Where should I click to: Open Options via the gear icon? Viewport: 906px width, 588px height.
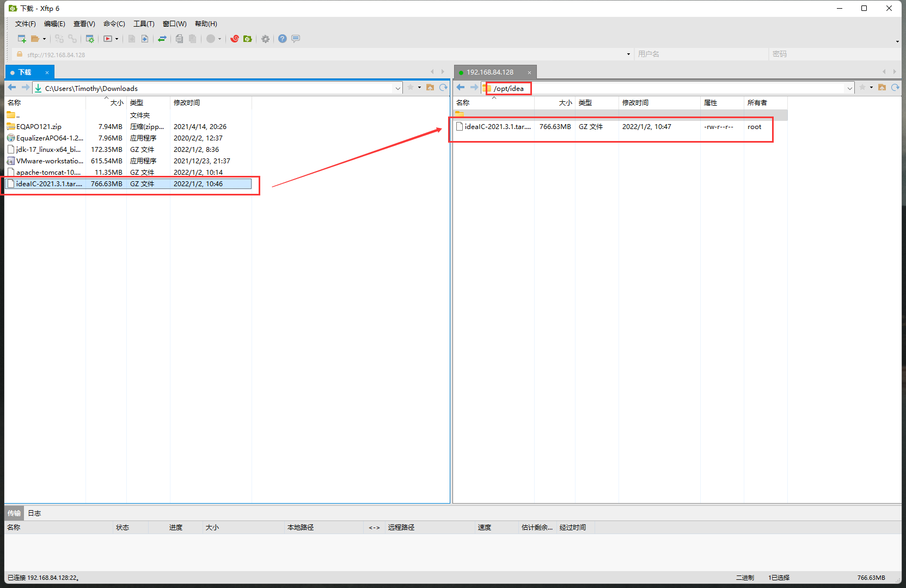tap(265, 39)
